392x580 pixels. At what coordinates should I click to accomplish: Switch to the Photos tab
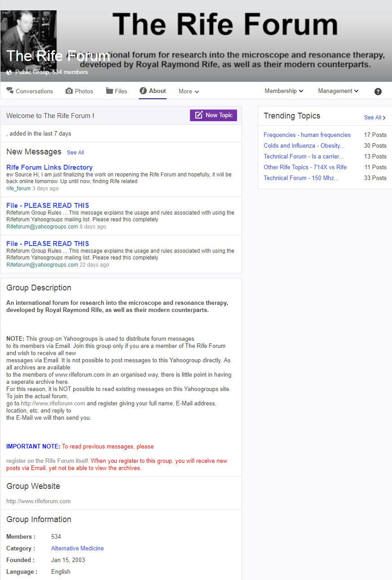pos(79,91)
